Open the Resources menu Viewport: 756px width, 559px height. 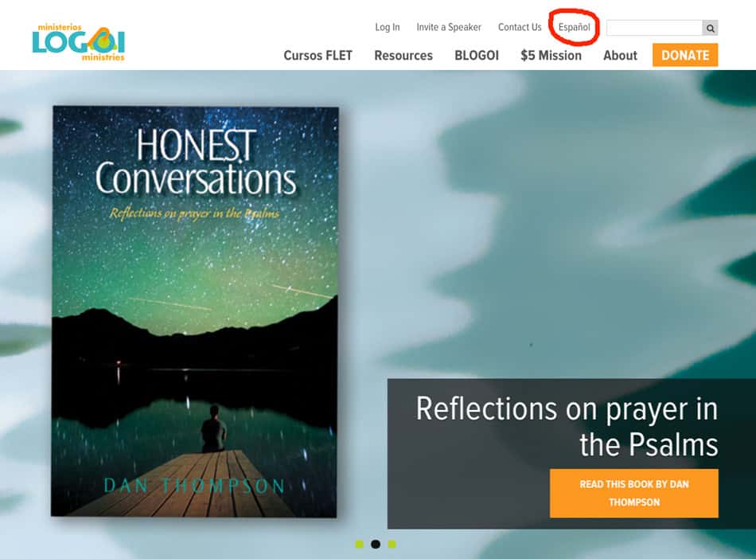click(403, 56)
